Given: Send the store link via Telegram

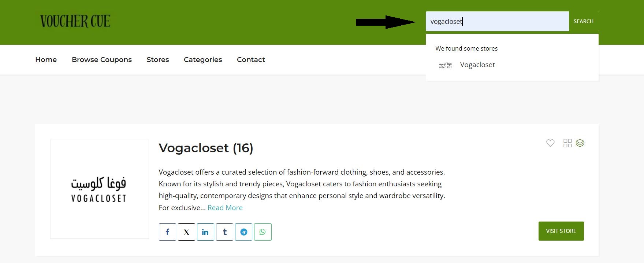Looking at the screenshot, I should [243, 232].
